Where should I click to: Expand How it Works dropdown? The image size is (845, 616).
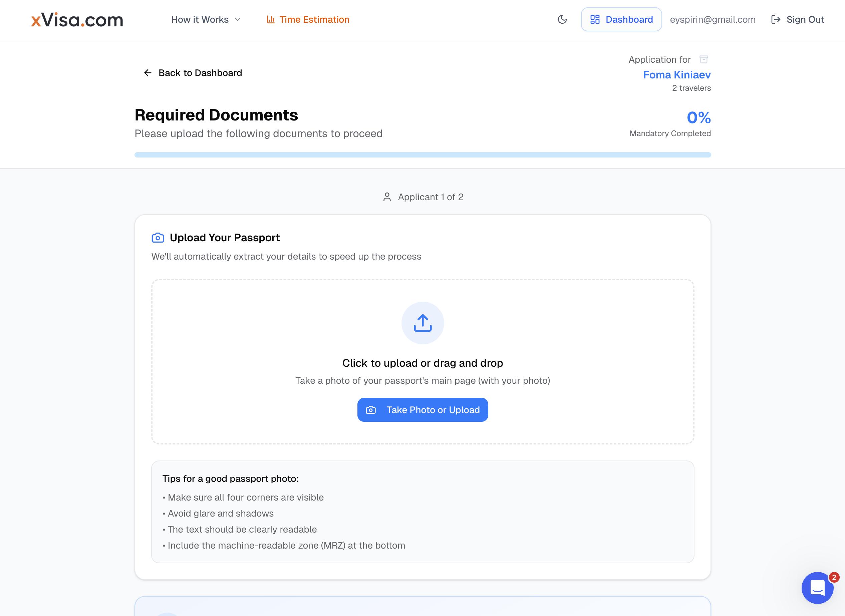coord(200,19)
